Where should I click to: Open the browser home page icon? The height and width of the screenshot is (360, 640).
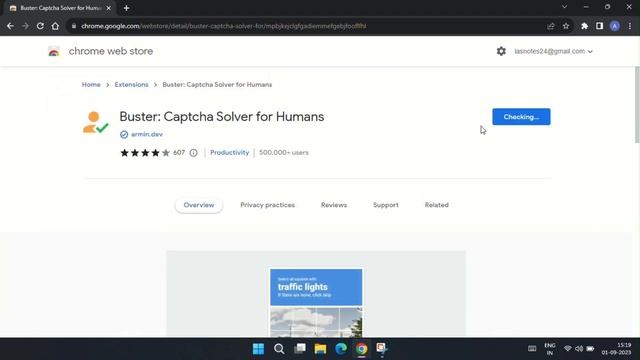55,26
